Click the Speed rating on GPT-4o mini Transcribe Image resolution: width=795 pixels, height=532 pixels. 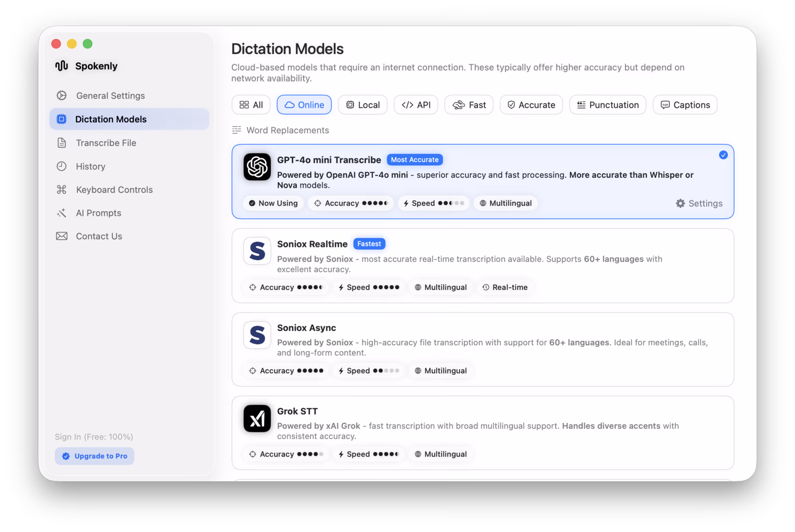click(x=434, y=203)
